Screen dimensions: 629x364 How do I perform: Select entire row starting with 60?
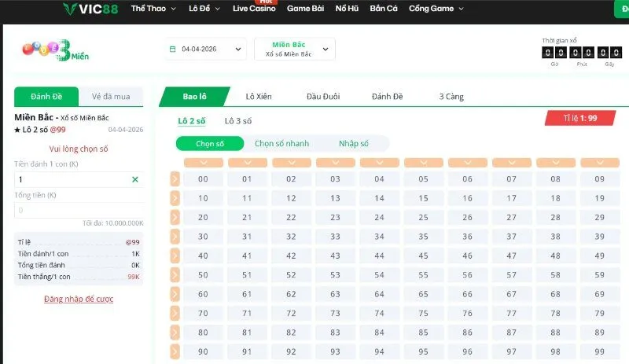pyautogui.click(x=175, y=294)
